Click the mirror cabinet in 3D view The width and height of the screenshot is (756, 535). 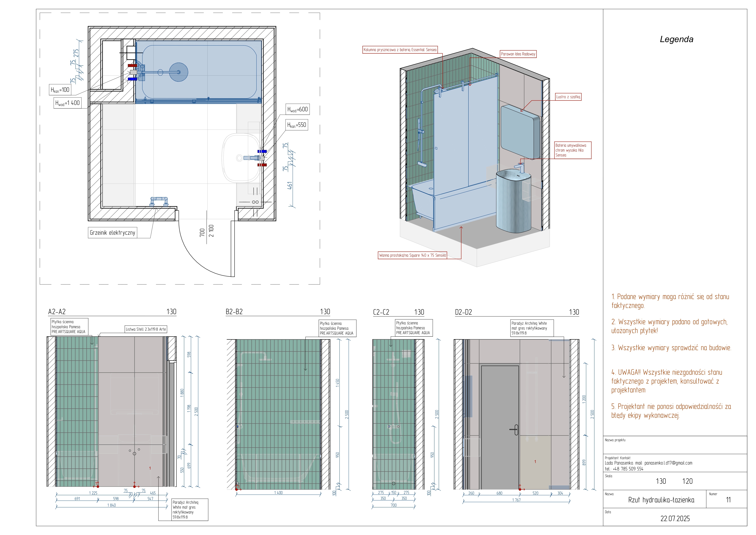[520, 132]
